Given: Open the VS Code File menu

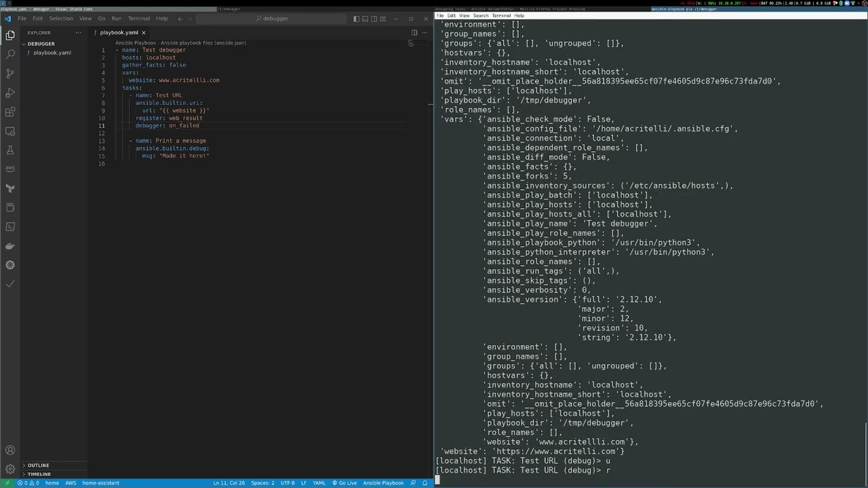Looking at the screenshot, I should [22, 19].
